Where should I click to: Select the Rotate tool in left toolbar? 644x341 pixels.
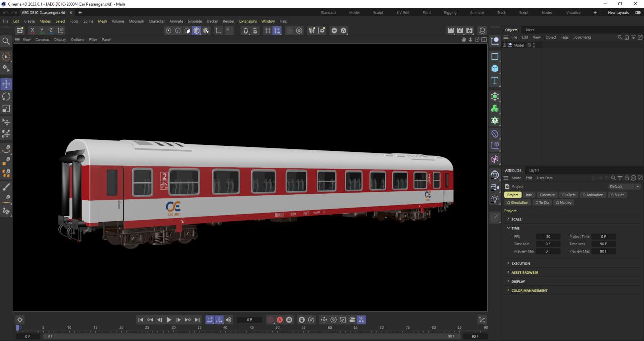pyautogui.click(x=6, y=96)
